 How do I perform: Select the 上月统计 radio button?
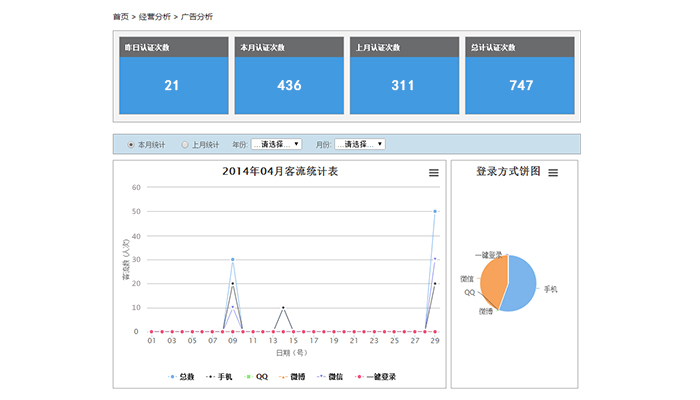[185, 144]
